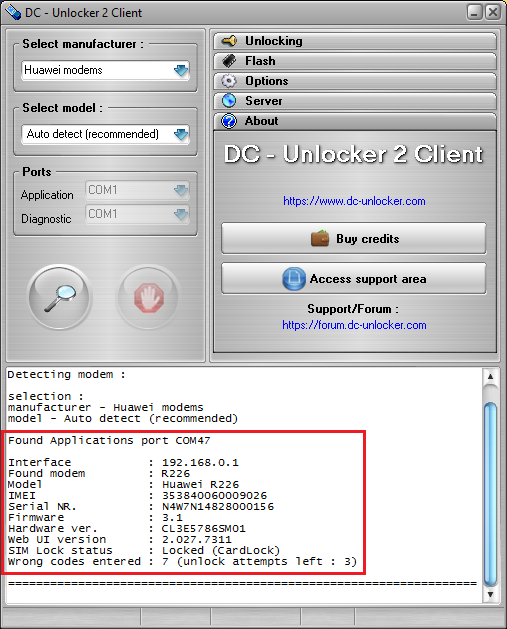Open the manufacturer dropdown showing Huawei modems
507x629 pixels.
[x=105, y=70]
